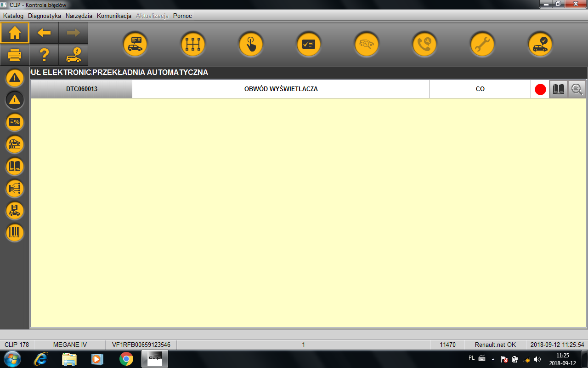Select the touch pointer hand icon
The width and height of the screenshot is (588, 368).
pyautogui.click(x=251, y=45)
